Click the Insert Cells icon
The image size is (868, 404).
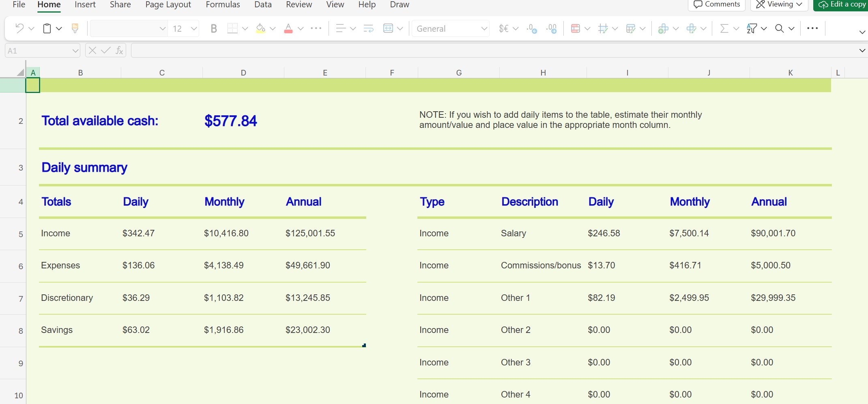[664, 28]
